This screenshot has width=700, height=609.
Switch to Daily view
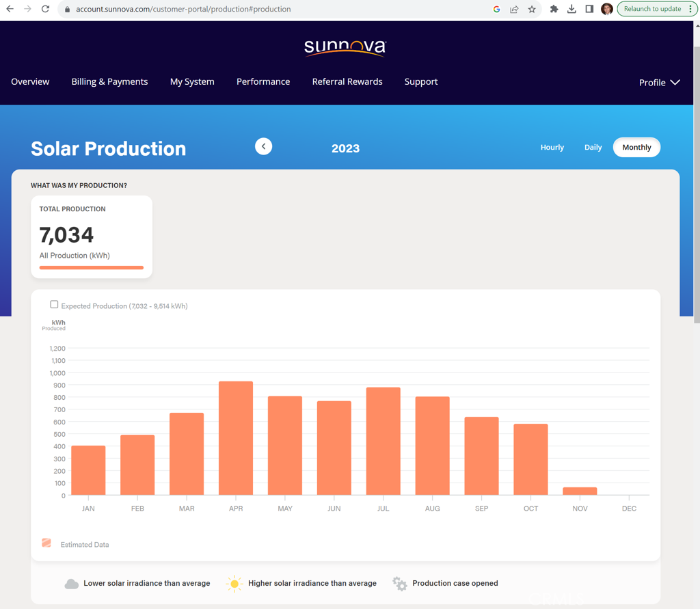pyautogui.click(x=593, y=147)
